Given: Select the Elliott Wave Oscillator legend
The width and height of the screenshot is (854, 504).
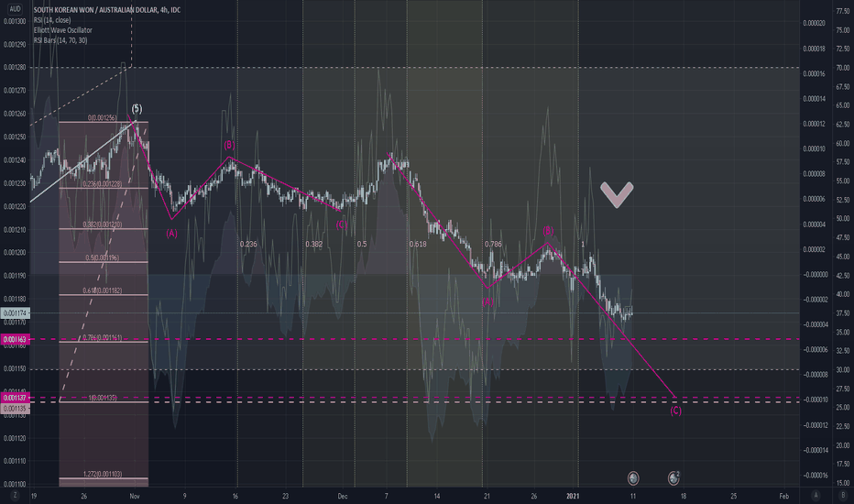Looking at the screenshot, I should point(62,30).
